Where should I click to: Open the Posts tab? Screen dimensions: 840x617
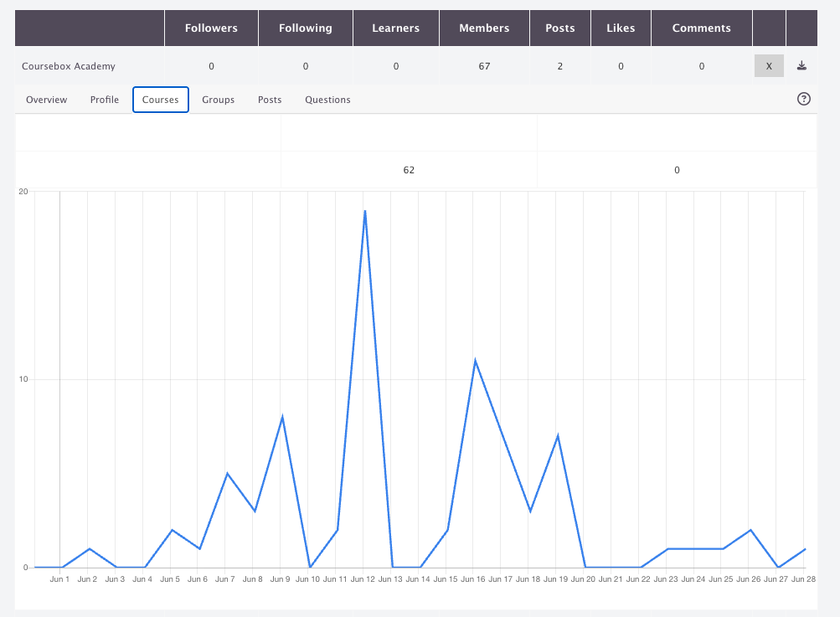tap(270, 100)
